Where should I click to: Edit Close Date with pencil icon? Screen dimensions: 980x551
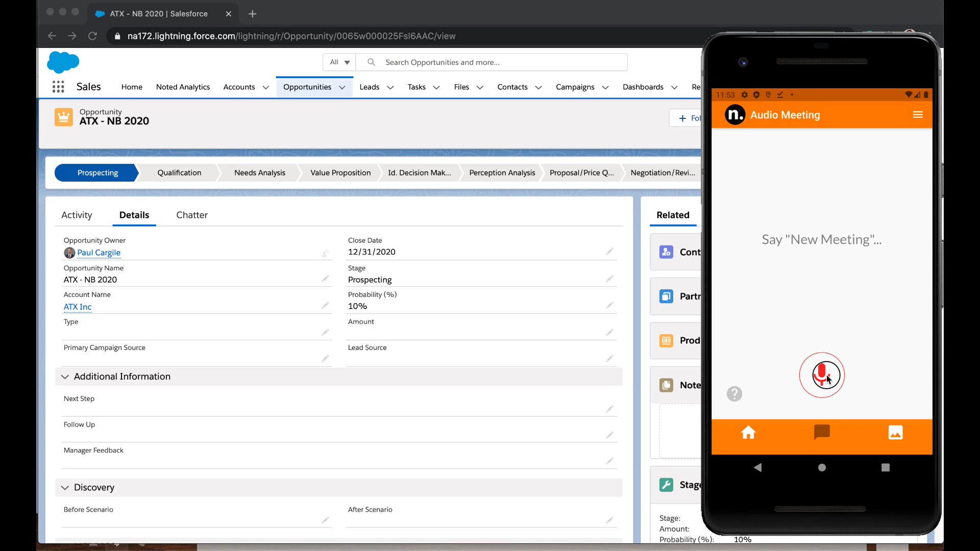pyautogui.click(x=609, y=252)
